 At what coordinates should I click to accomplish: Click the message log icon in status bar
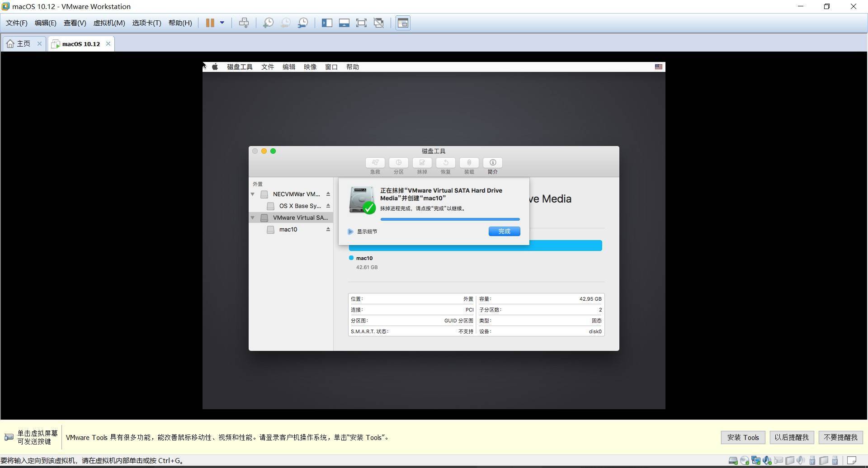click(852, 461)
